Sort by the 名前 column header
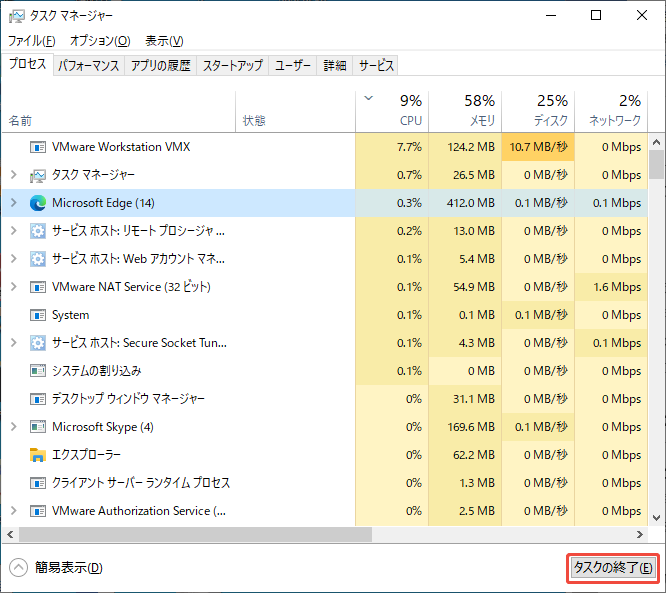This screenshot has height=593, width=666. point(119,112)
